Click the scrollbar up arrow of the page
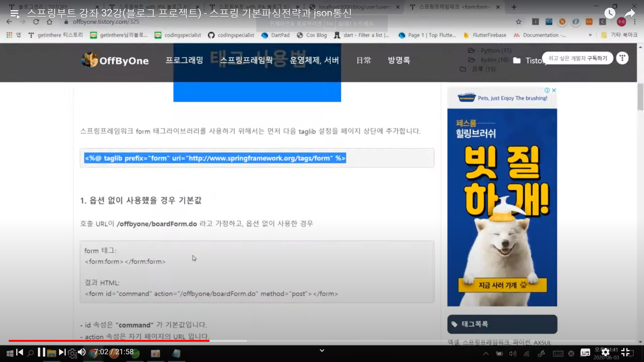 coord(640,47)
